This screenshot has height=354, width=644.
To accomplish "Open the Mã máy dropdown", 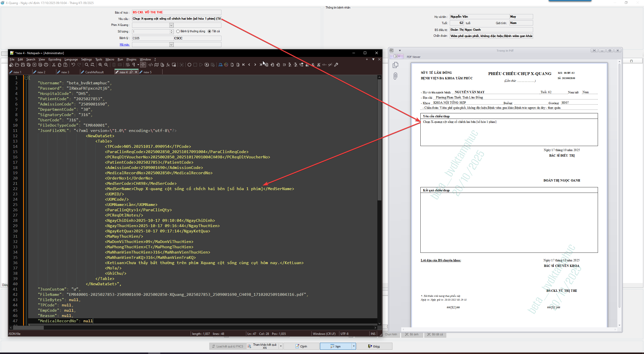I will click(x=171, y=45).
